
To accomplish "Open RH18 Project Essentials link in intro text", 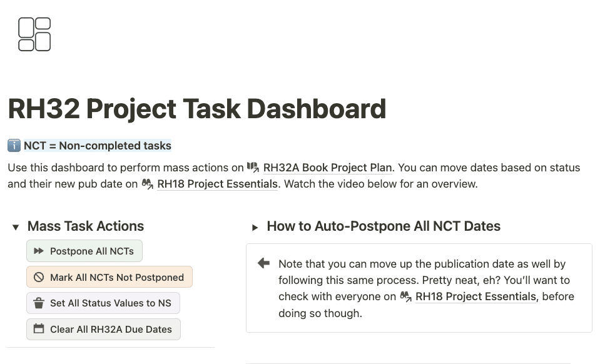I will coord(217,184).
